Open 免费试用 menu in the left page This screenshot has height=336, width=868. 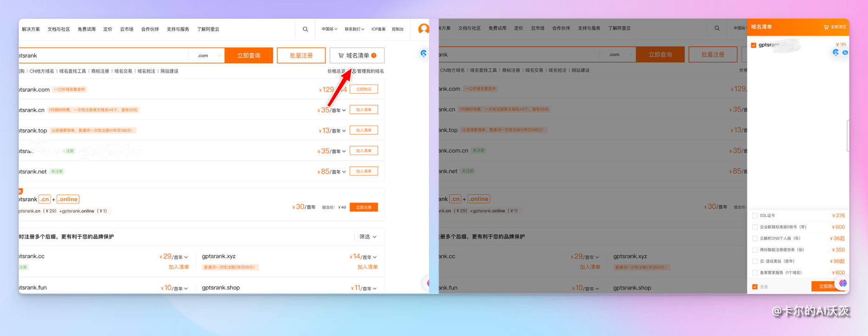87,29
